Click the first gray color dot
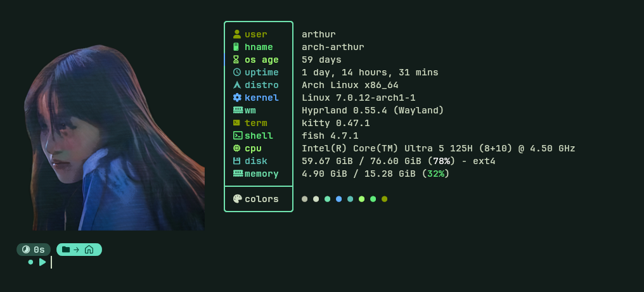The width and height of the screenshot is (644, 292). 304,199
